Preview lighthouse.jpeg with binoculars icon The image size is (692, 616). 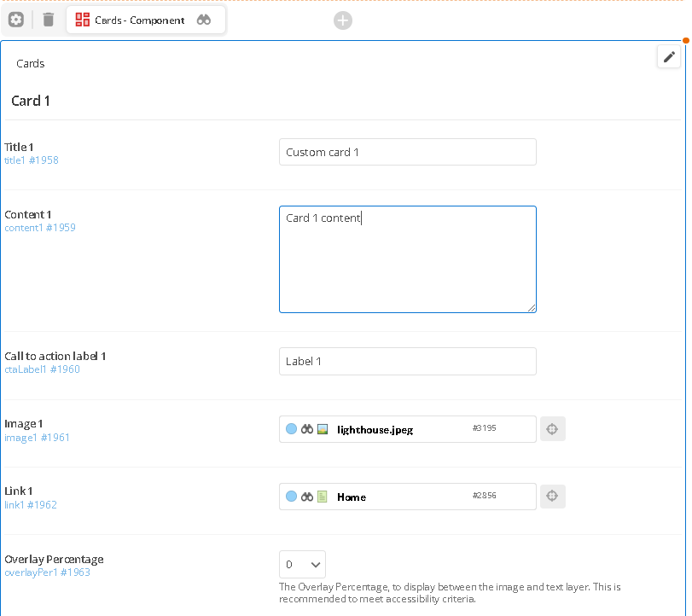click(307, 429)
